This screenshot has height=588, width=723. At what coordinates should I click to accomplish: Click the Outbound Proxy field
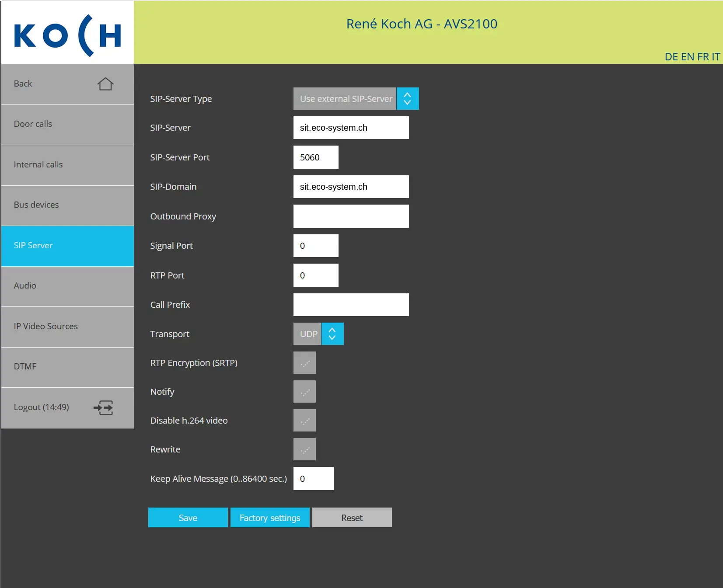coord(351,216)
